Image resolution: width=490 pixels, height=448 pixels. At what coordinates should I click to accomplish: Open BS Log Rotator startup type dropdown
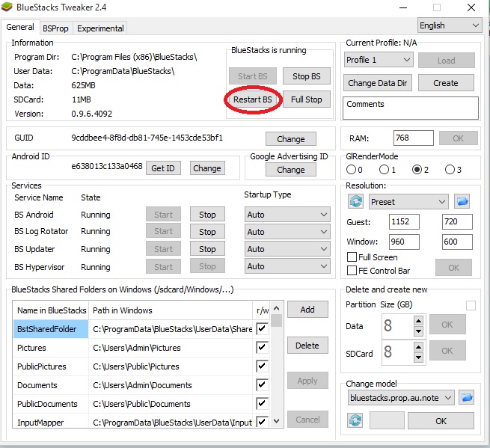click(x=287, y=232)
